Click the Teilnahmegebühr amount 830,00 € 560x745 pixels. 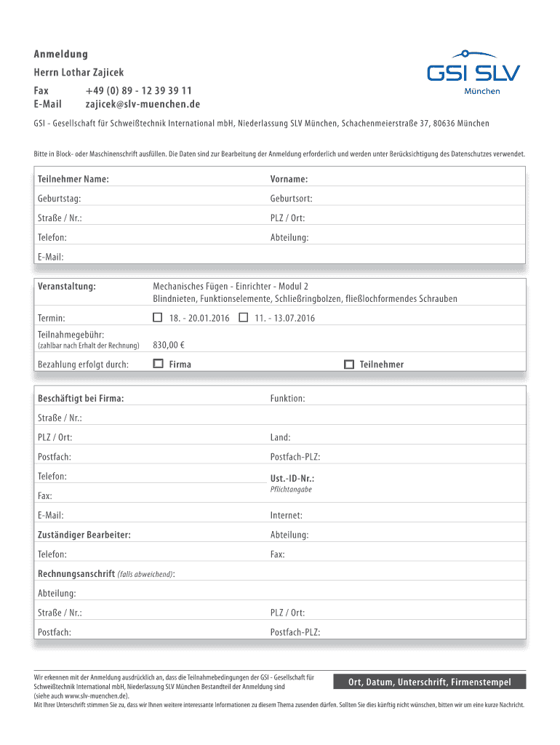pos(169,345)
